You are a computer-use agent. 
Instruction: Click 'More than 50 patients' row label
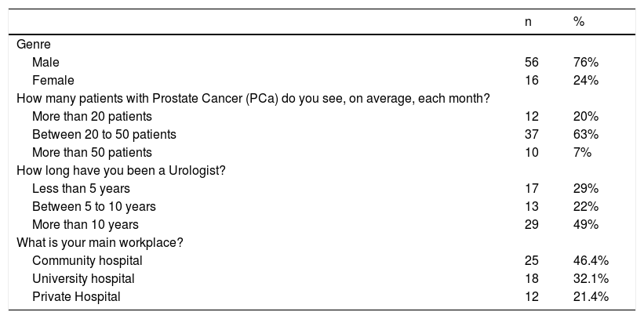92,152
